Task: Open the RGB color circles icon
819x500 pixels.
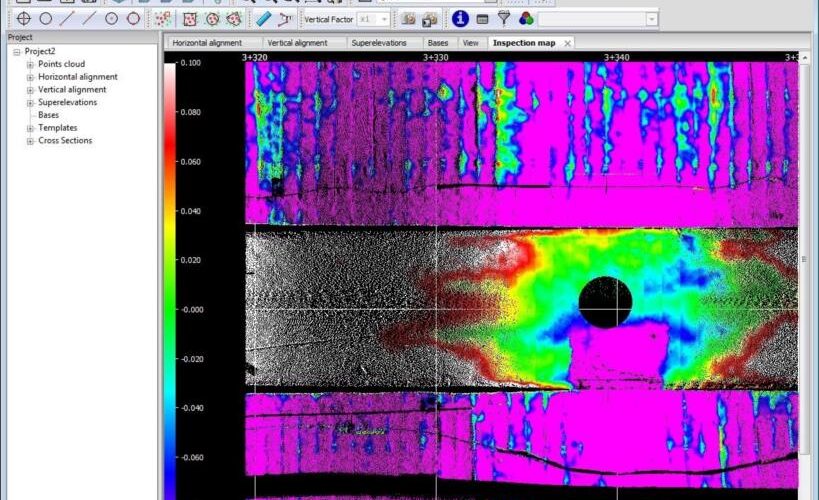Action: (525, 19)
